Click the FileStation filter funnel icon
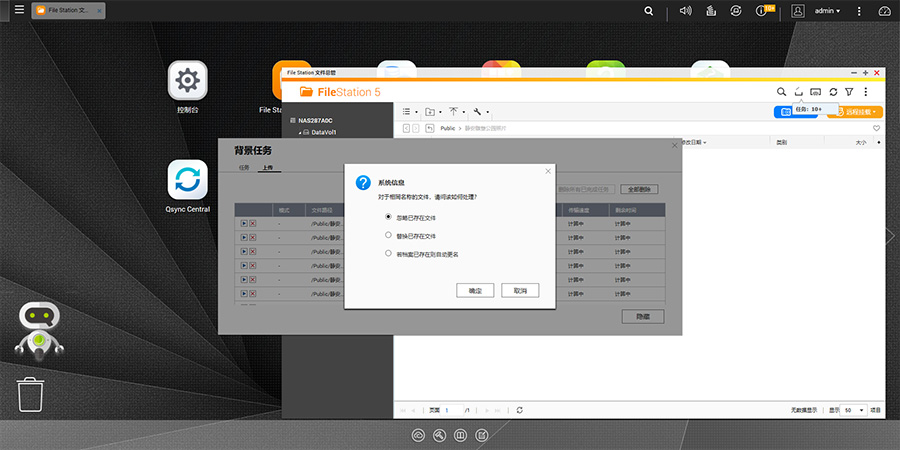 click(x=849, y=92)
